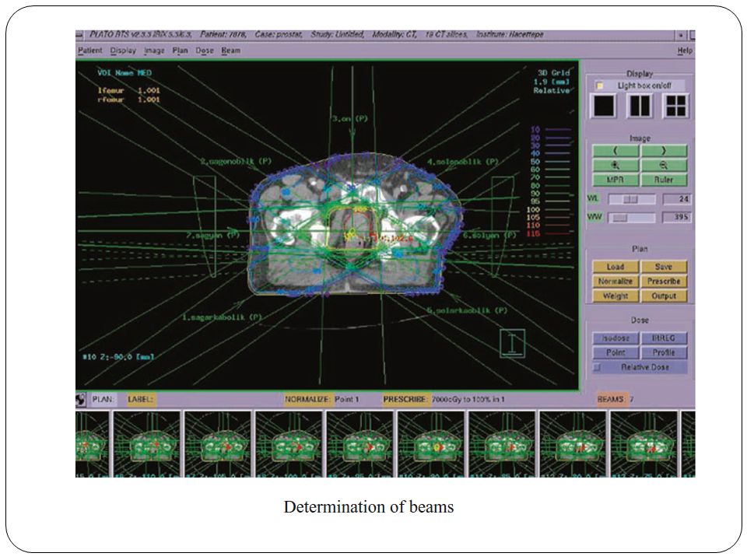This screenshot has height=560, width=747.
Task: Click the 2.sagonoblik (P) beam label
Action: 236,162
